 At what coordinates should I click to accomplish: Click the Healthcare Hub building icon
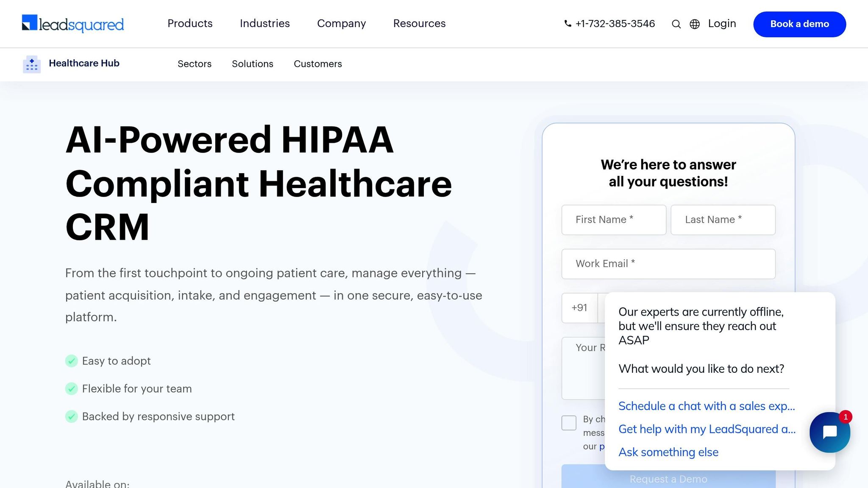[32, 64]
